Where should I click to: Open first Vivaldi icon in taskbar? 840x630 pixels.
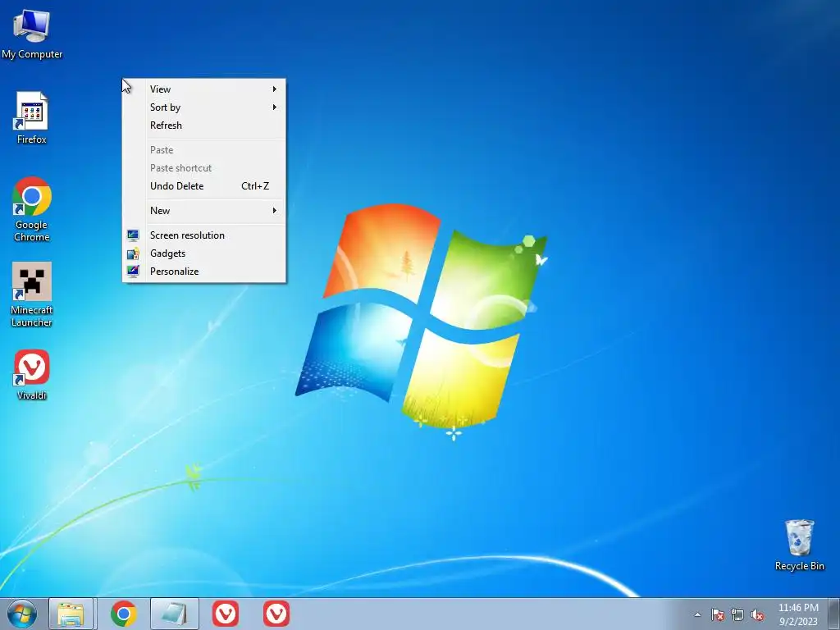pyautogui.click(x=226, y=614)
